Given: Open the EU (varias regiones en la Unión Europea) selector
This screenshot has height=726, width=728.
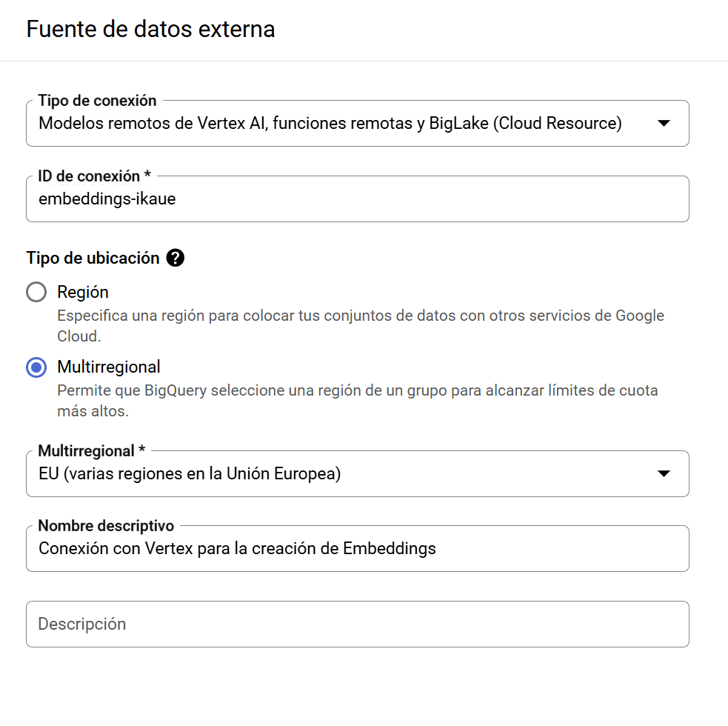Looking at the screenshot, I should (x=358, y=473).
